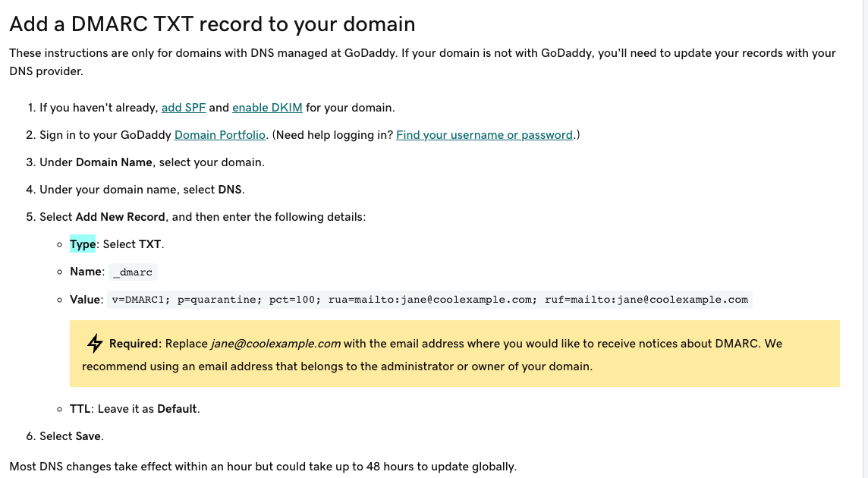The image size is (868, 478).
Task: Go to the Domain Portfolio link
Action: pos(220,134)
